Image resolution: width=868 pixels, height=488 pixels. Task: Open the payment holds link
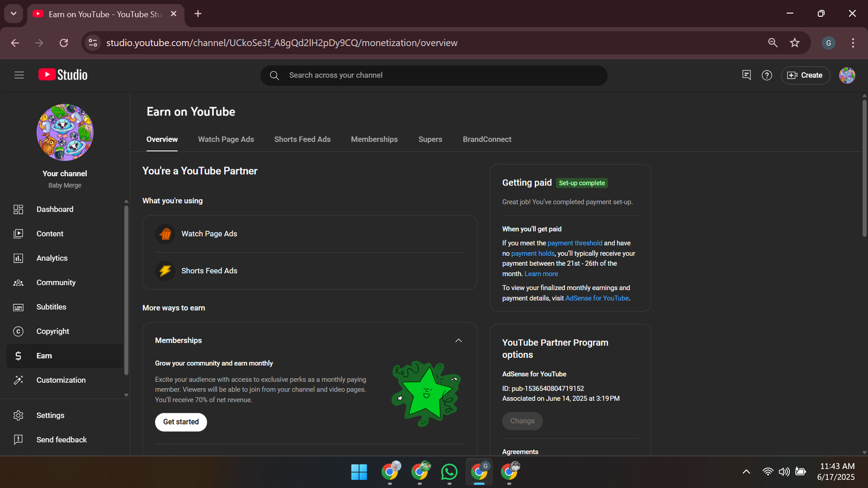click(533, 253)
